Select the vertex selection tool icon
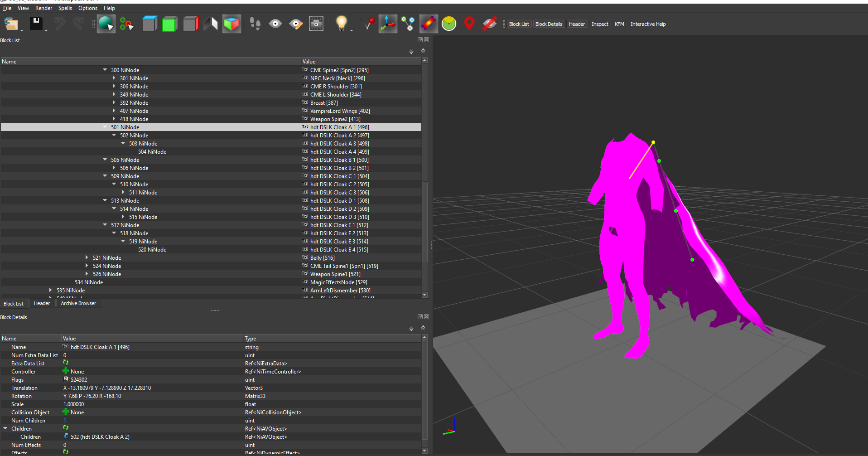 pyautogui.click(x=126, y=24)
